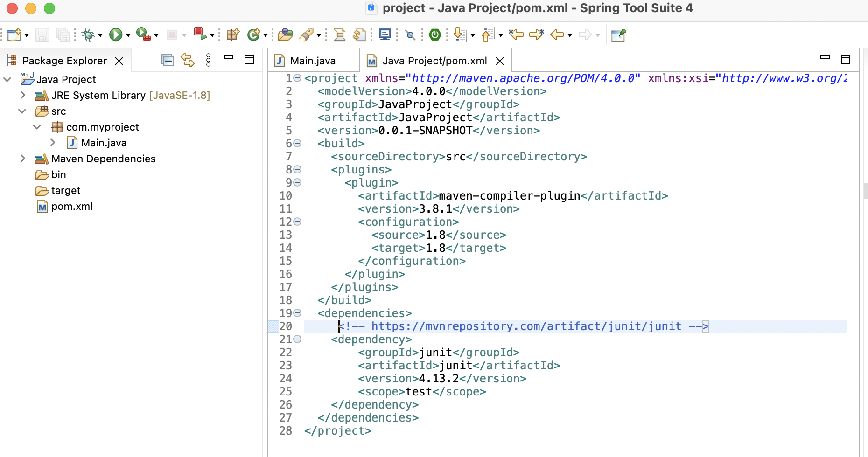
Task: Click Next Edit Location arrow icon
Action: click(537, 35)
